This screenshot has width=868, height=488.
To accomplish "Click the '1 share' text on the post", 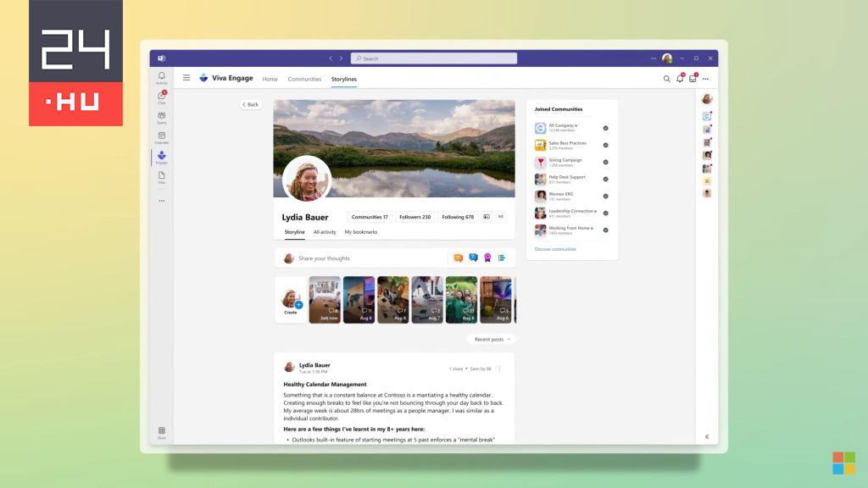I will (456, 369).
